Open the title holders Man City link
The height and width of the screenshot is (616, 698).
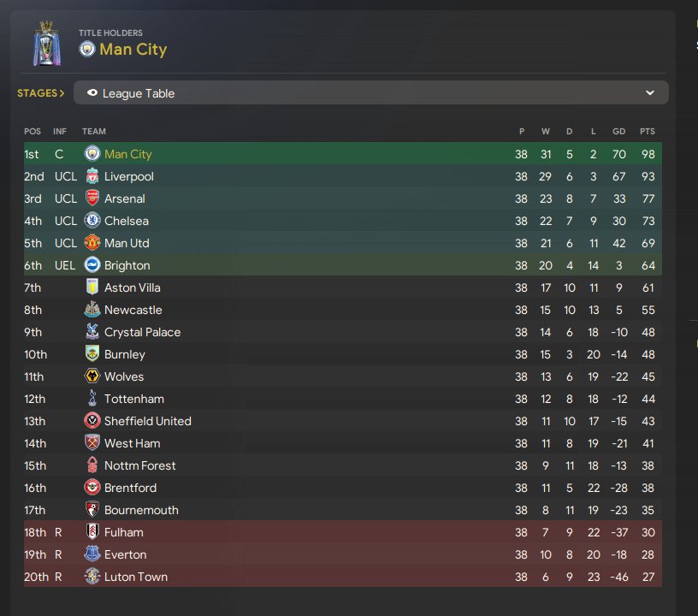coord(133,50)
